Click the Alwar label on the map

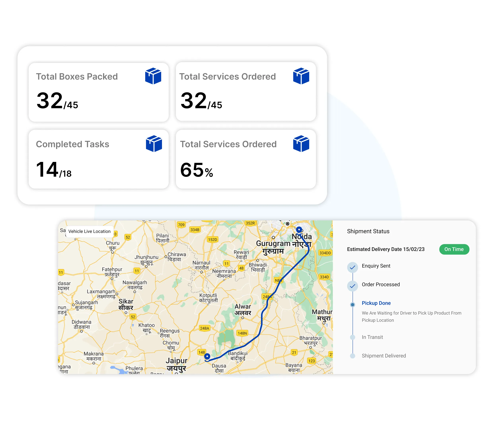coord(243,310)
